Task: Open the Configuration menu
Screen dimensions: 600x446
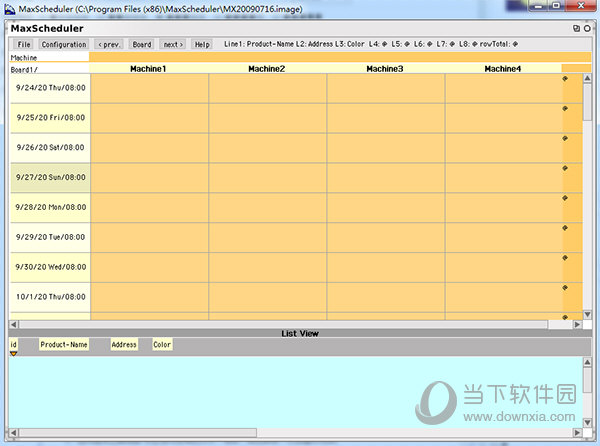Action: 64,44
